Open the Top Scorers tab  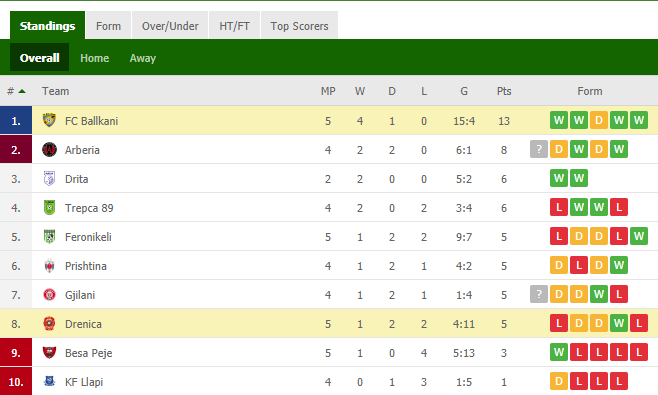299,26
